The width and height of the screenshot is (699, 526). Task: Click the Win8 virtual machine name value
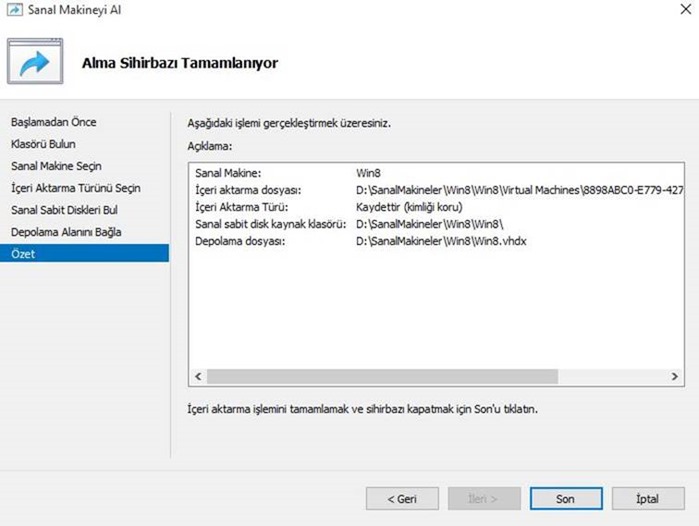click(368, 173)
